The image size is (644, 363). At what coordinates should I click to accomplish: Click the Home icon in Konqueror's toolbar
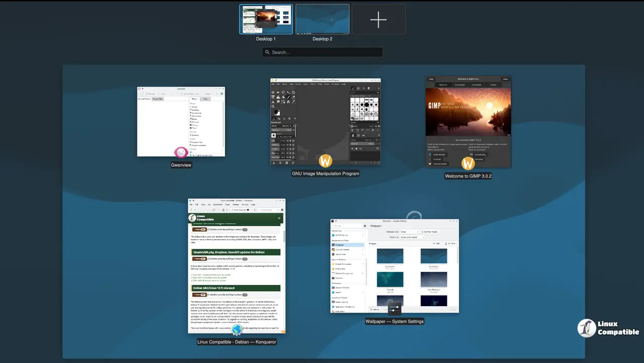coord(223,210)
